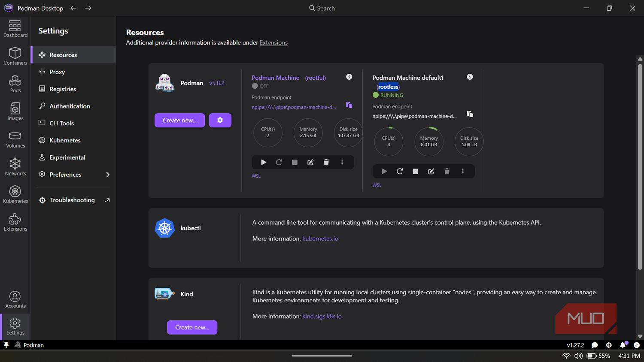The height and width of the screenshot is (362, 644).
Task: Click the scroll down arrow
Action: 640,337
